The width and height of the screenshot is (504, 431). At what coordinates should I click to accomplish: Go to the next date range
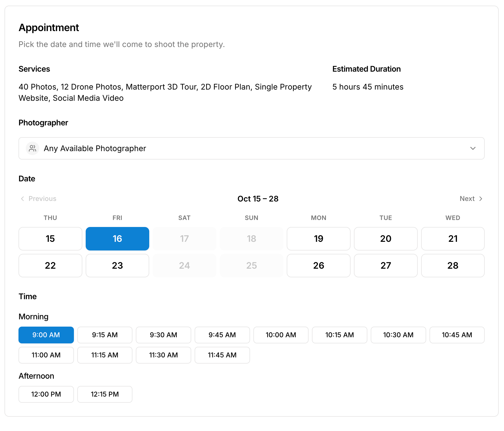472,199
